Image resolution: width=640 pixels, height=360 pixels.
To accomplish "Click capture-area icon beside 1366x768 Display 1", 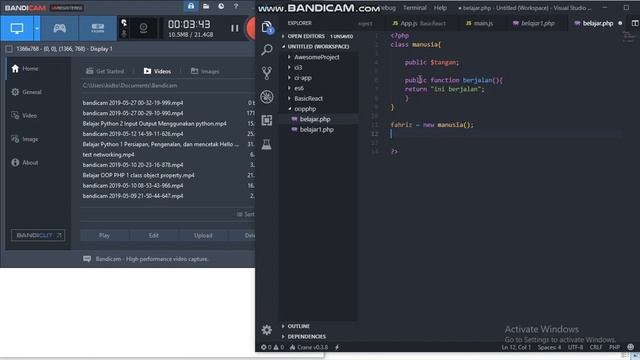I will pyautogui.click(x=9, y=49).
